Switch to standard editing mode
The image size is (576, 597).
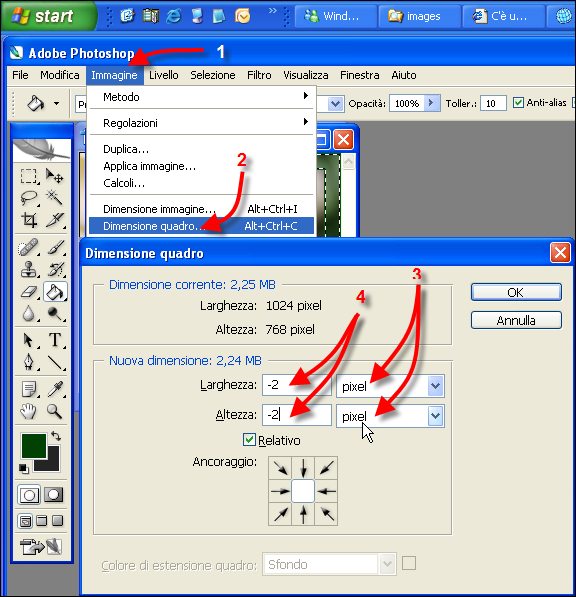pos(29,495)
